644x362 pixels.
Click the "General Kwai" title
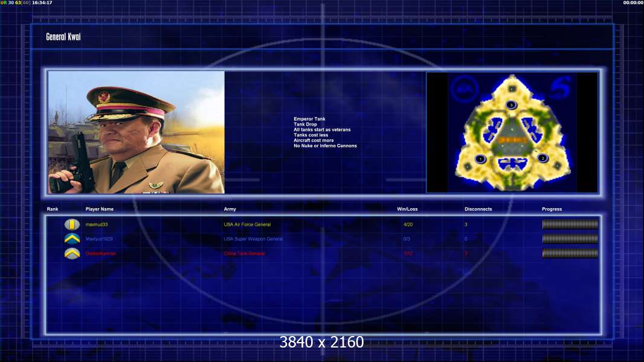pos(63,37)
